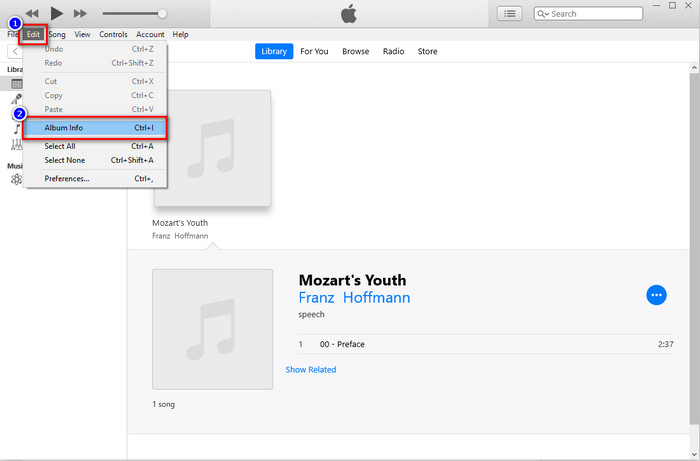700x461 pixels.
Task: Select the 00 - Preface track row
Action: point(486,344)
